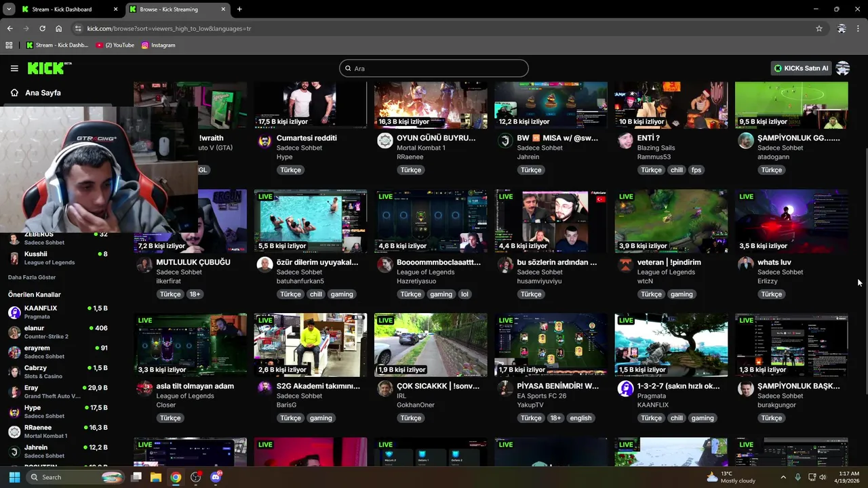This screenshot has height=488, width=868.
Task: Click KAANFLIX's avatar on the 1-3-2-7 card
Action: [625, 389]
